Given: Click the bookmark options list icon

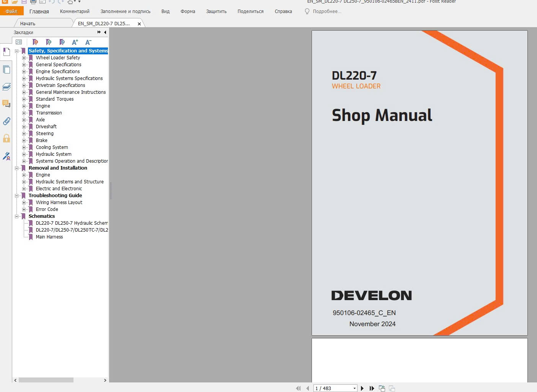Looking at the screenshot, I should pyautogui.click(x=19, y=42).
